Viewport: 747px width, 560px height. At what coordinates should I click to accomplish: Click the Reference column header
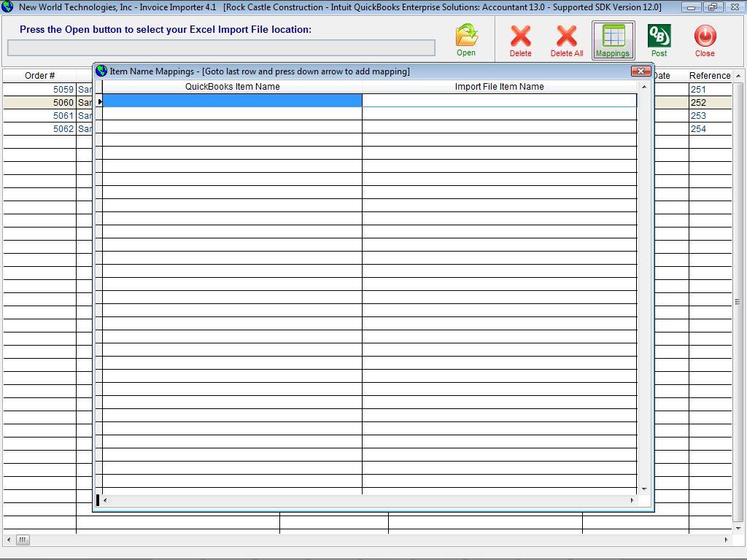[x=710, y=76]
